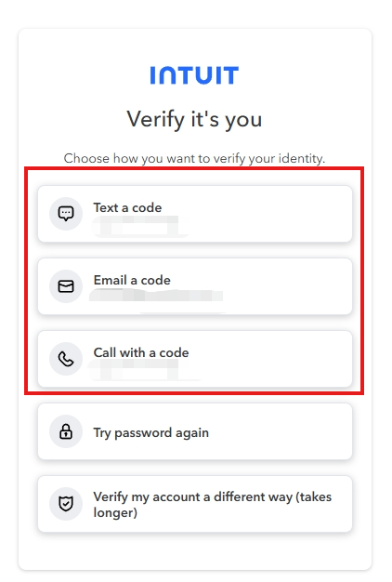Click the blue Intuit logo

tap(194, 75)
